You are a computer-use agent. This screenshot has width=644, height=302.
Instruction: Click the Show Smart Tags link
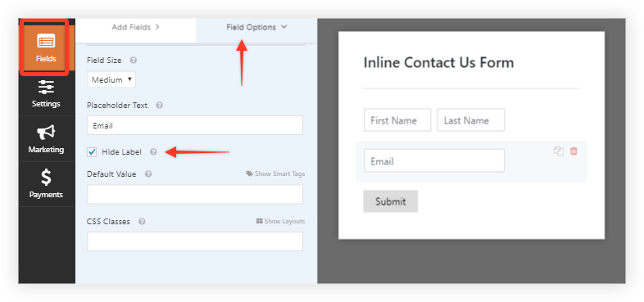coord(275,174)
